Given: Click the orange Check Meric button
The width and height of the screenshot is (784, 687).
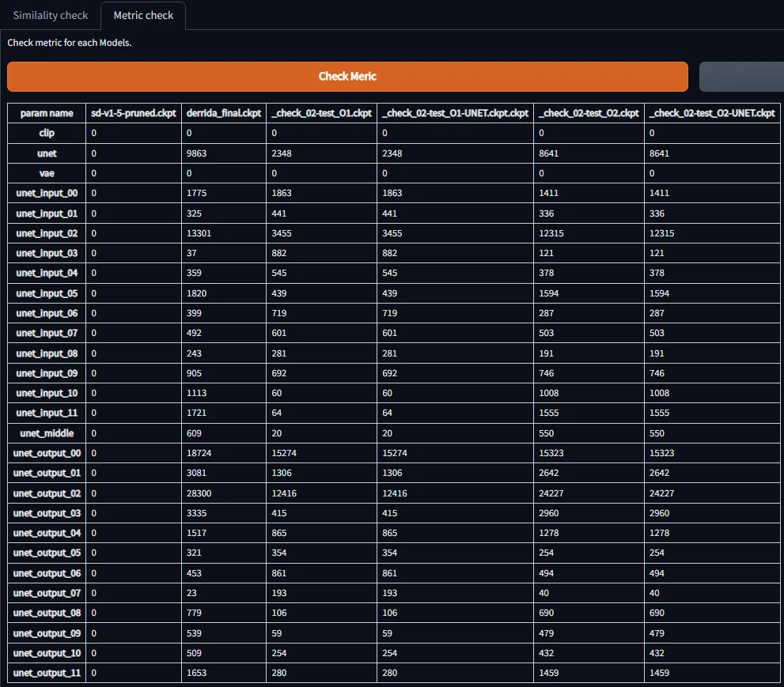Looking at the screenshot, I should coord(347,77).
